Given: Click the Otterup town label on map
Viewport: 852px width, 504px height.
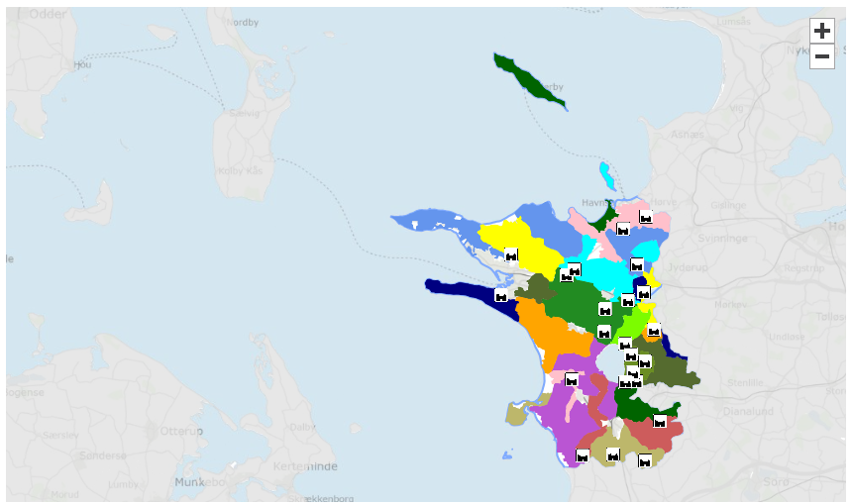Looking at the screenshot, I should [x=181, y=431].
